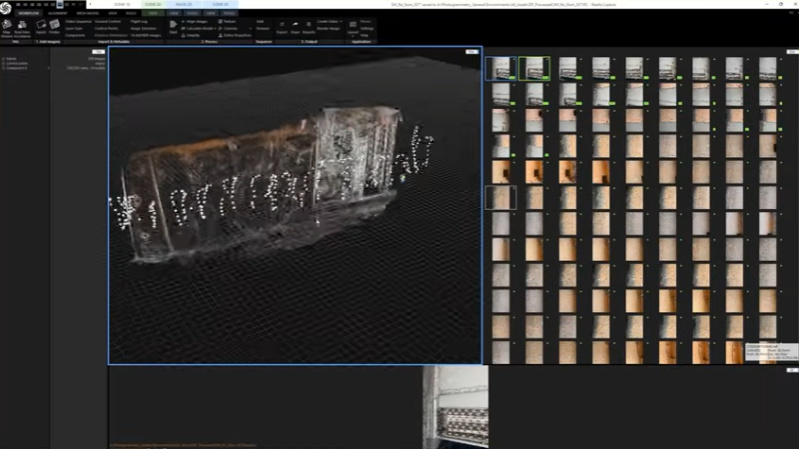799x449 pixels.
Task: Click the Folder import icon
Action: [x=55, y=25]
